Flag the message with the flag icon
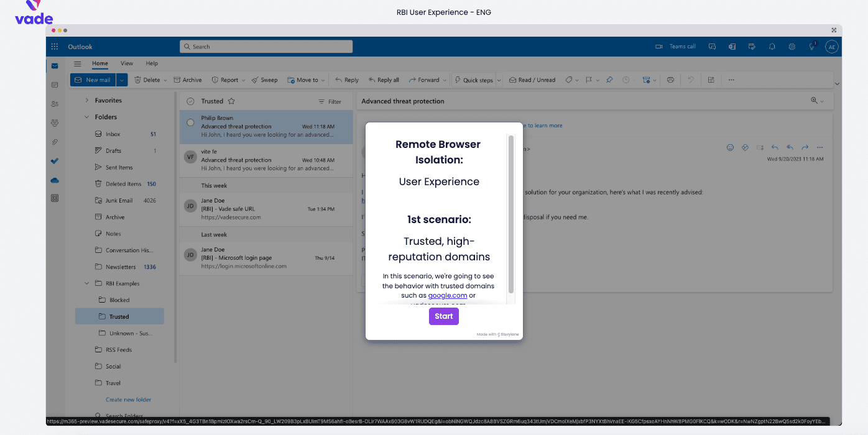The image size is (868, 435). point(589,80)
